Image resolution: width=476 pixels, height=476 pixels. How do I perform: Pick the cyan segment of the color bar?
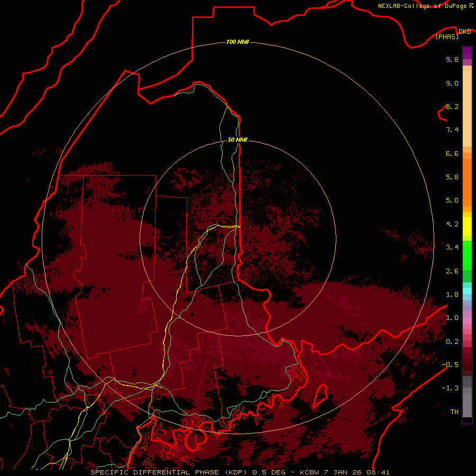467,290
